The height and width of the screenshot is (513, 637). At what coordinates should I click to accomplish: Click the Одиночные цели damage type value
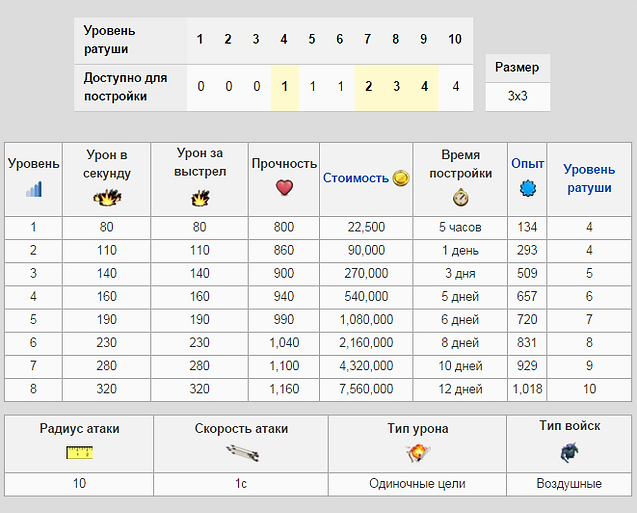tap(417, 484)
